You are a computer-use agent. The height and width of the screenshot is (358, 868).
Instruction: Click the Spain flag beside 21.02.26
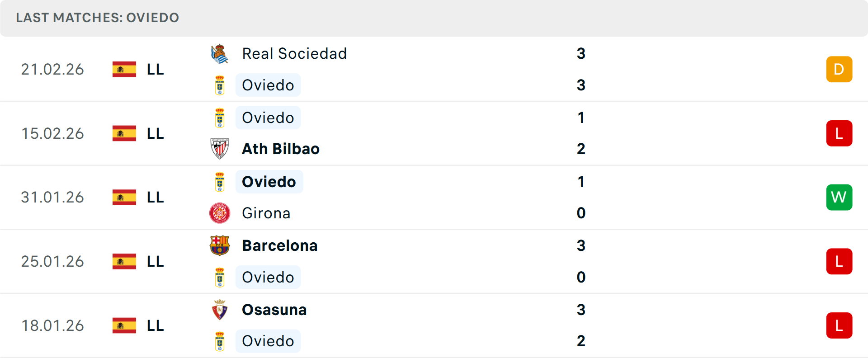(124, 69)
